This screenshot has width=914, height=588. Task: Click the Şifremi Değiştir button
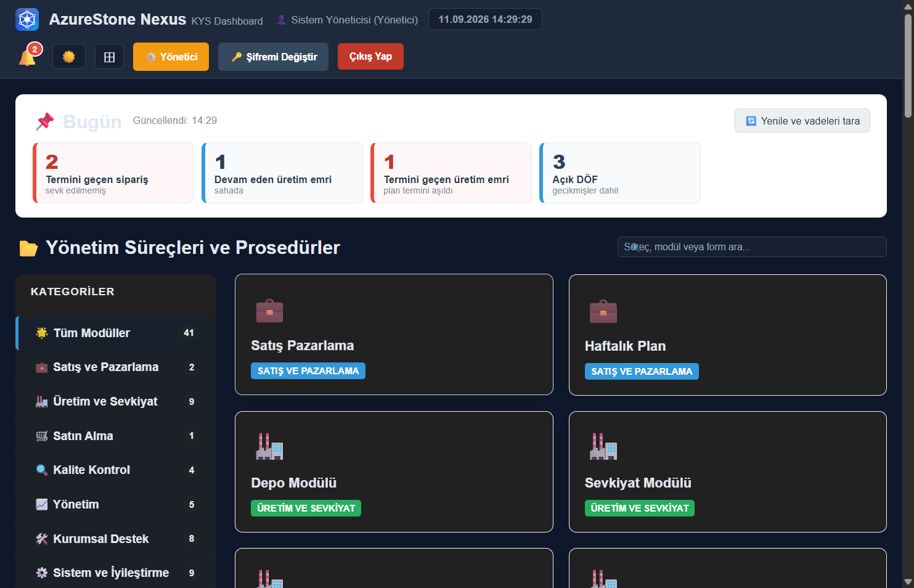pyautogui.click(x=273, y=57)
